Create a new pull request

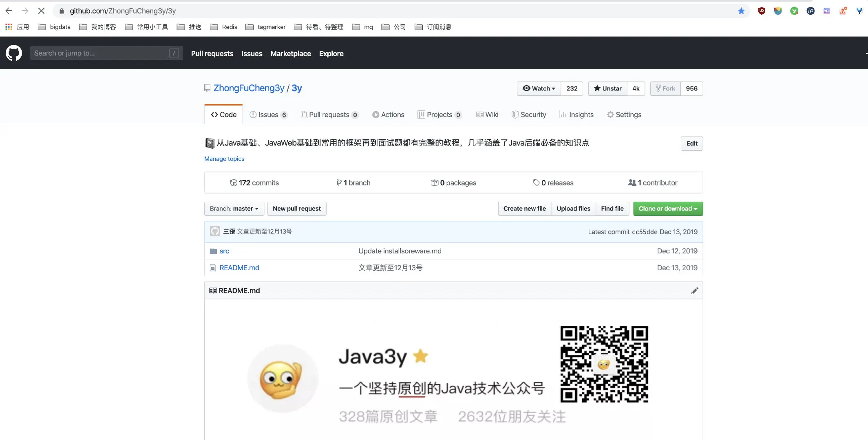(296, 208)
